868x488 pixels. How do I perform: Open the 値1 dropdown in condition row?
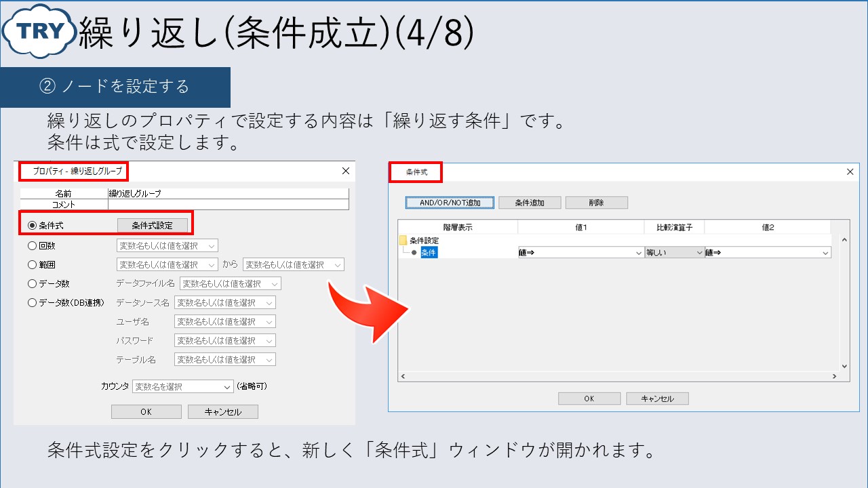pos(580,253)
